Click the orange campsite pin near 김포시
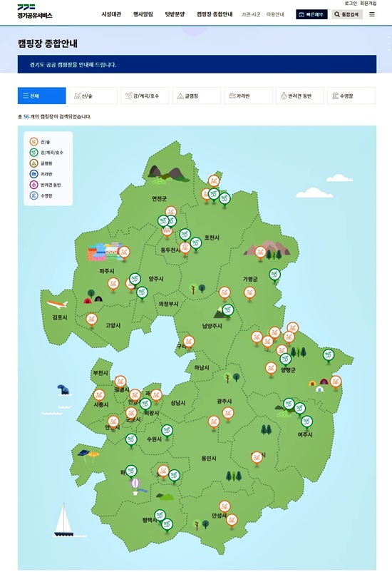Viewport: 392px width, 572px height. point(91,320)
